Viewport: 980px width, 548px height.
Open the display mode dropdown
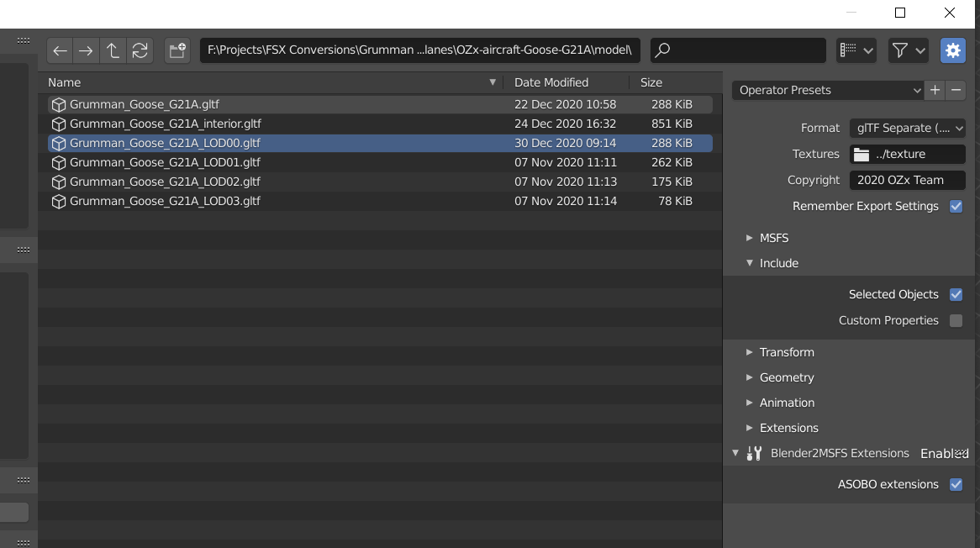click(856, 50)
